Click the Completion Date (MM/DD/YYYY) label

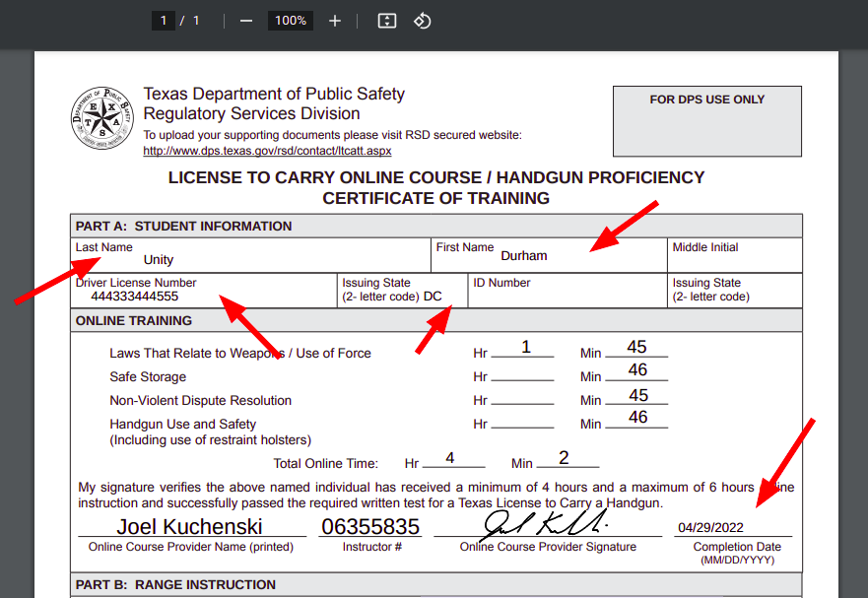(737, 553)
